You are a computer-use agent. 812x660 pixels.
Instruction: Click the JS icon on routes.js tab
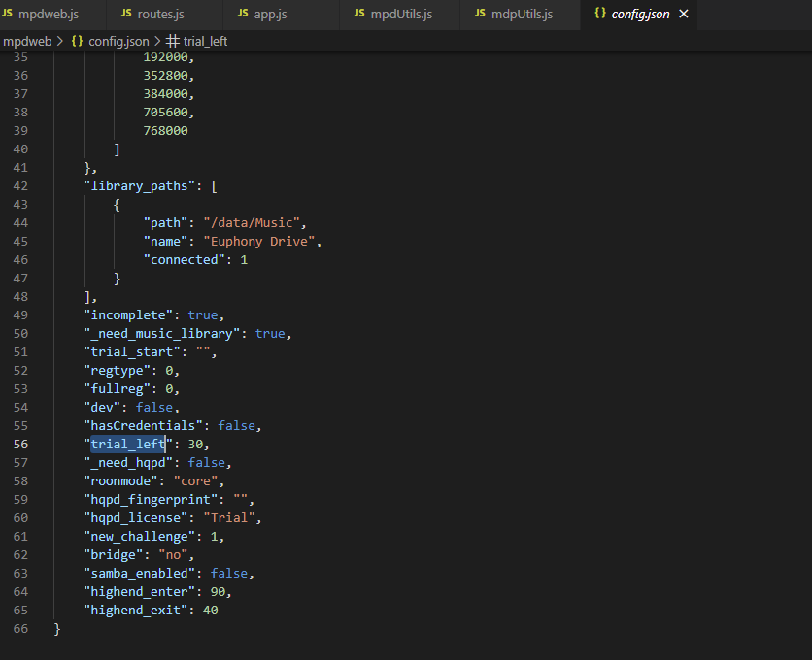click(126, 13)
